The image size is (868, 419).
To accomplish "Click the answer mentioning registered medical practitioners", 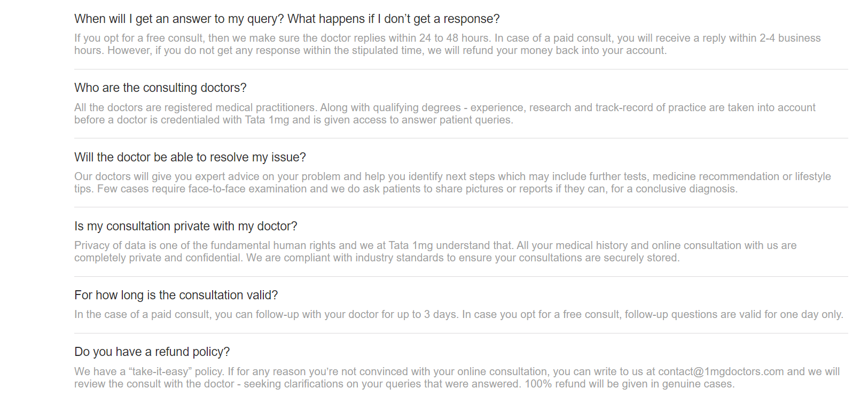I will point(445,114).
